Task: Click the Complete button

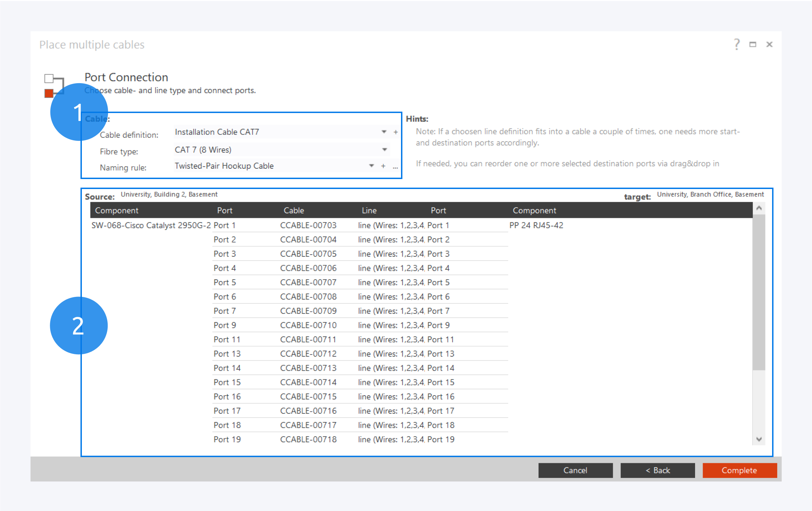Action: point(739,470)
